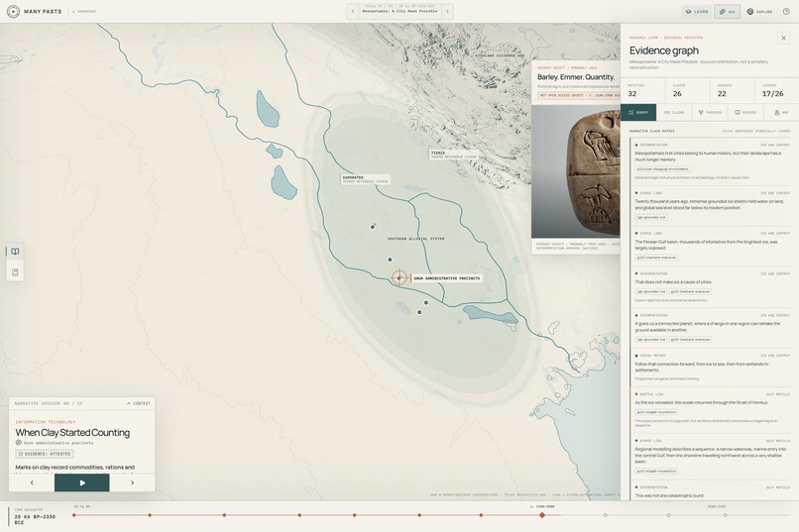The width and height of the screenshot is (799, 532).
Task: Click the last hollow timeline marker on the right
Action: pos(725,515)
